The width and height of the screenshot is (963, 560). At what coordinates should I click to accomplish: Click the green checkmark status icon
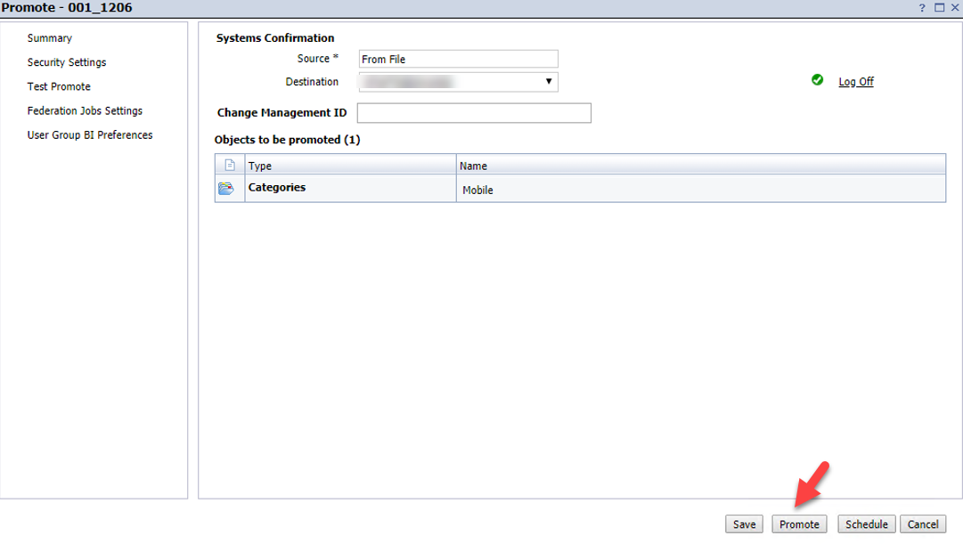point(818,81)
